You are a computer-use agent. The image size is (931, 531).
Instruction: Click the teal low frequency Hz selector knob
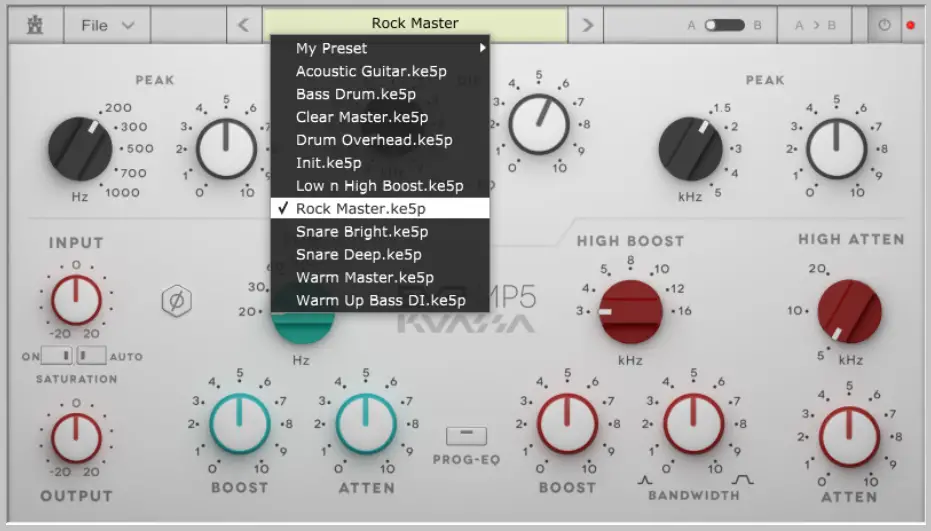[x=303, y=327]
